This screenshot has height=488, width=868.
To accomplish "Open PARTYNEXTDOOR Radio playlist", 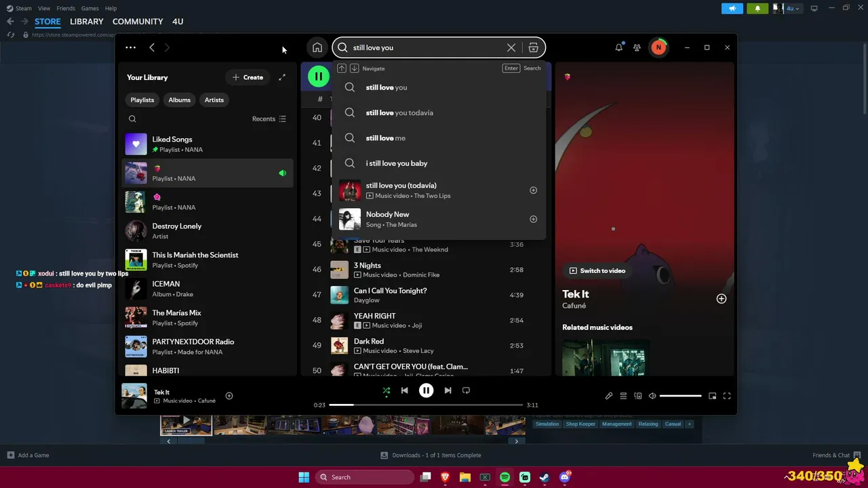I will [208, 346].
